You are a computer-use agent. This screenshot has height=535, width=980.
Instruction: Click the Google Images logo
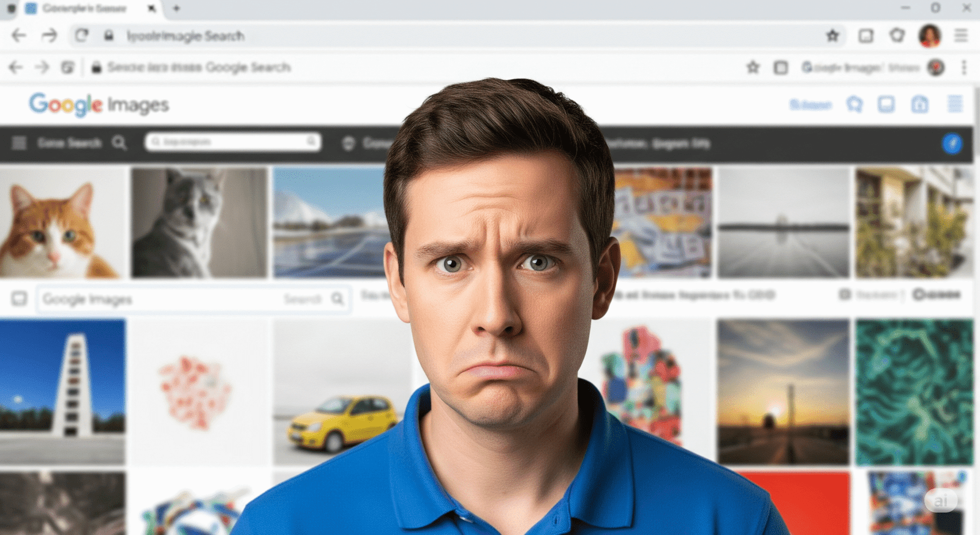coord(99,105)
